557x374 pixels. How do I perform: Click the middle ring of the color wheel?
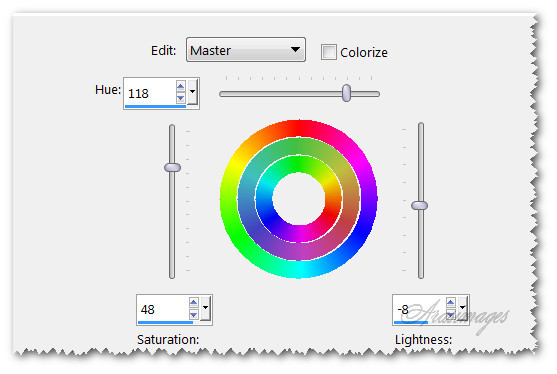(299, 146)
